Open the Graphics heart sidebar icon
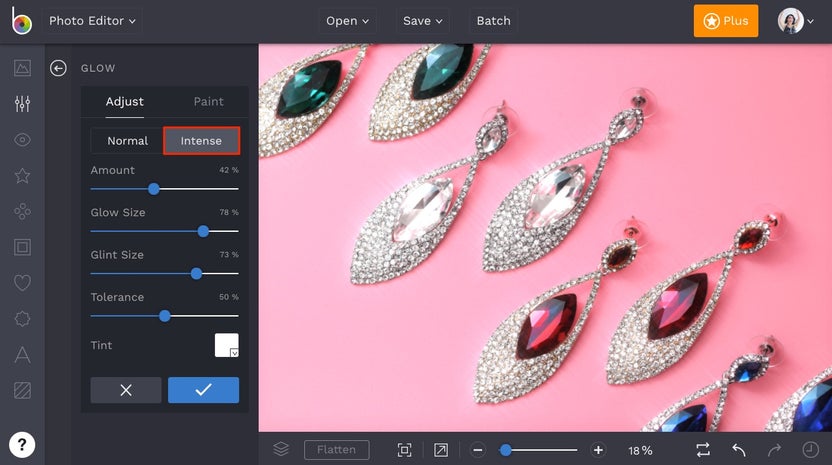The height and width of the screenshot is (465, 832). [22, 283]
